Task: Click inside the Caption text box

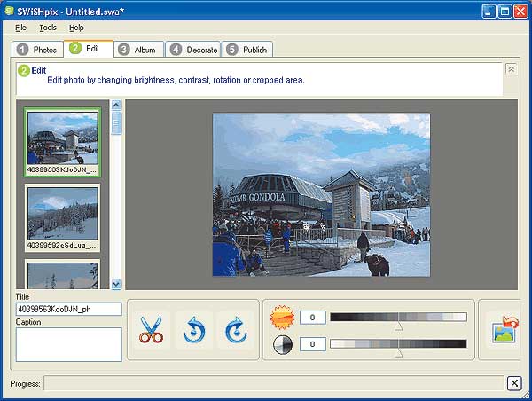Action: pyautogui.click(x=68, y=344)
